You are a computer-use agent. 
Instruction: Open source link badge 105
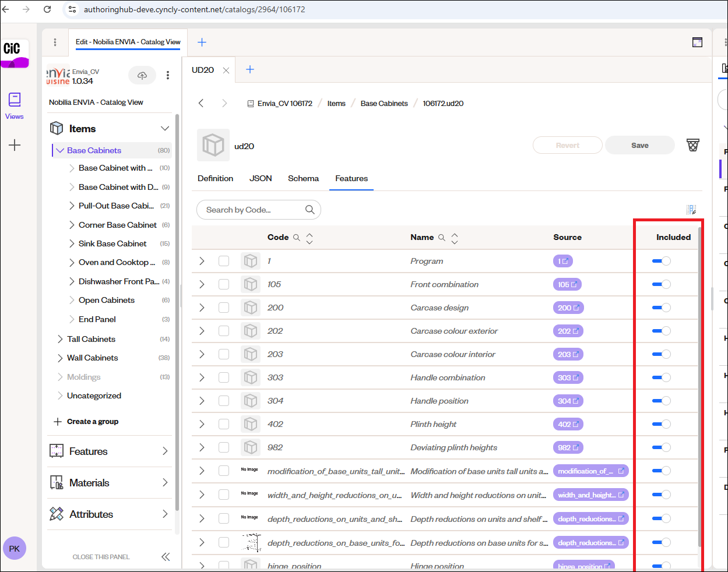(567, 284)
